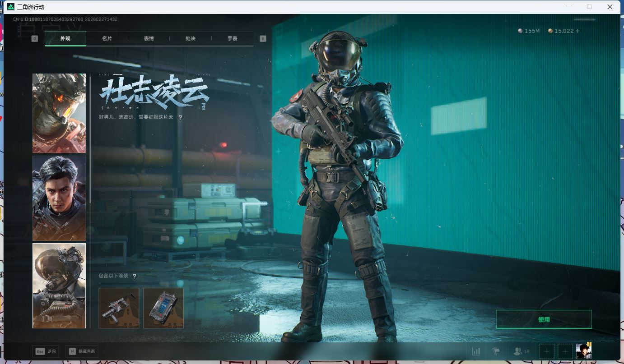Click the second empty squad slot plus
The image size is (624, 364).
coord(565,351)
